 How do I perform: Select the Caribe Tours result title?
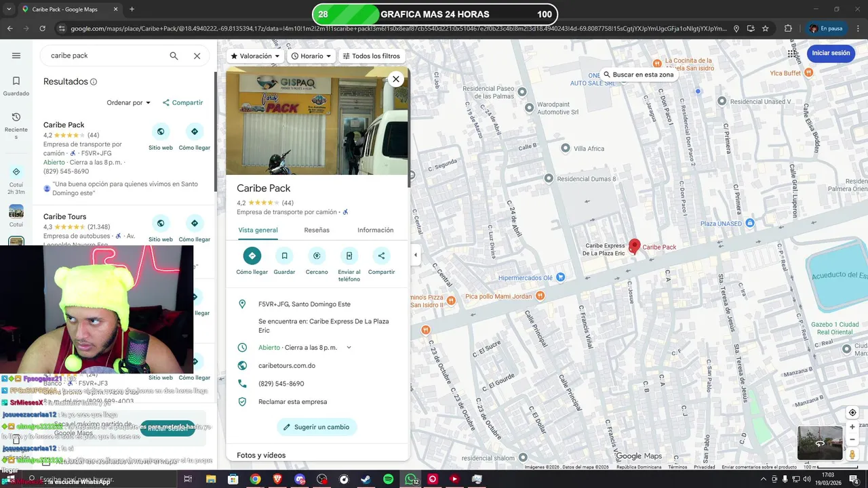(x=64, y=217)
